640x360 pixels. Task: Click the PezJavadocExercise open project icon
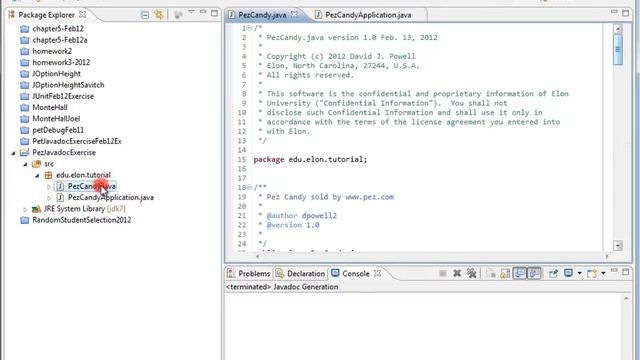coord(24,153)
